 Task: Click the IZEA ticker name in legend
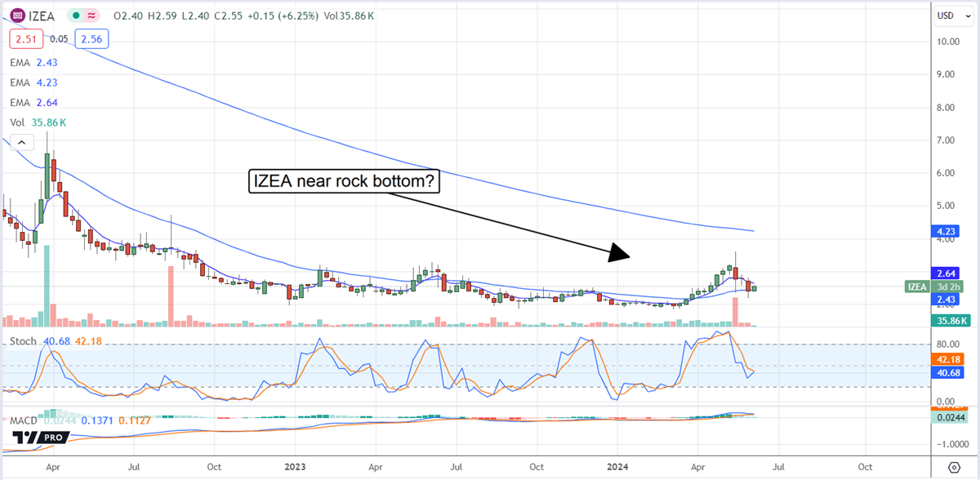pyautogui.click(x=42, y=16)
